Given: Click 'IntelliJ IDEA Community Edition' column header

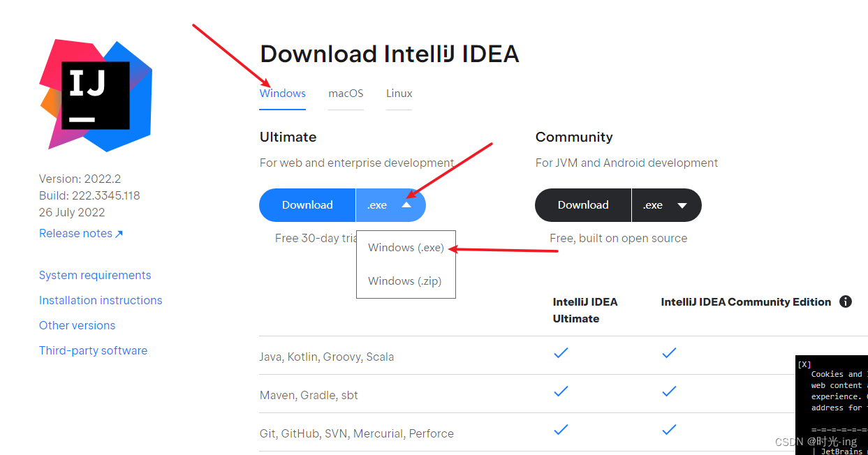Looking at the screenshot, I should [x=746, y=301].
